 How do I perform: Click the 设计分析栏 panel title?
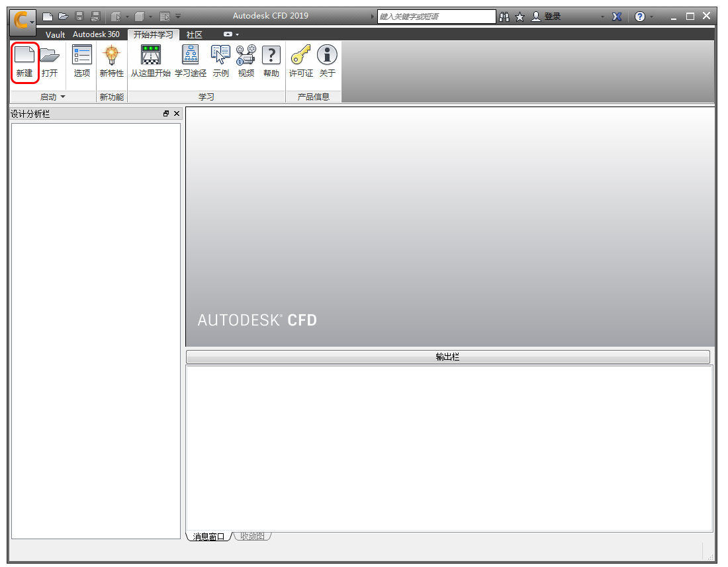click(x=30, y=114)
